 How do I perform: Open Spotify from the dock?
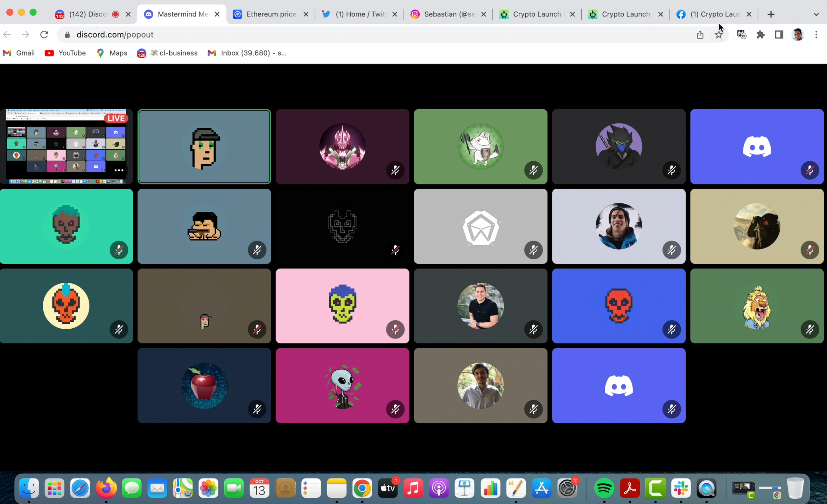tap(604, 488)
